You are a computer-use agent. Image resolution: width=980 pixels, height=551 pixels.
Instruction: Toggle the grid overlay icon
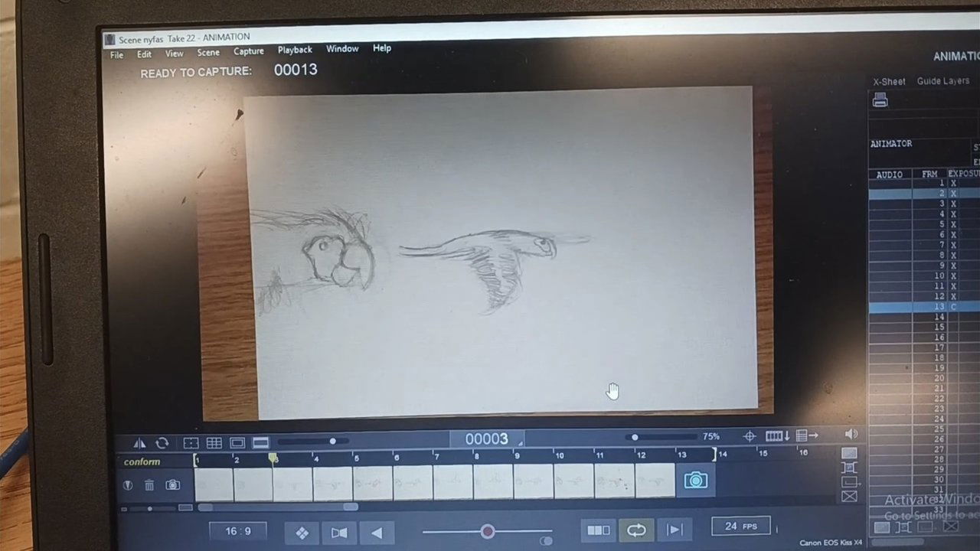[x=214, y=443]
